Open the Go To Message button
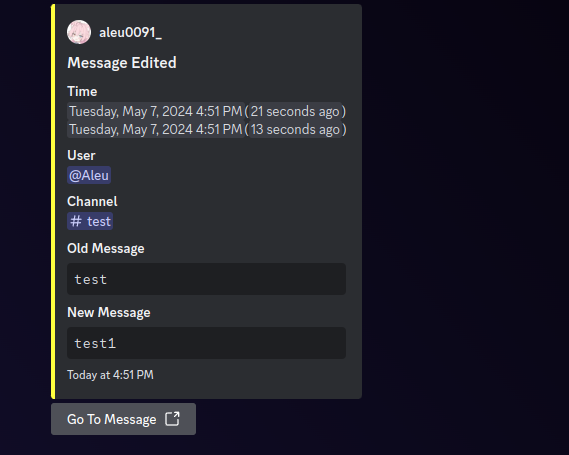 click(x=123, y=419)
